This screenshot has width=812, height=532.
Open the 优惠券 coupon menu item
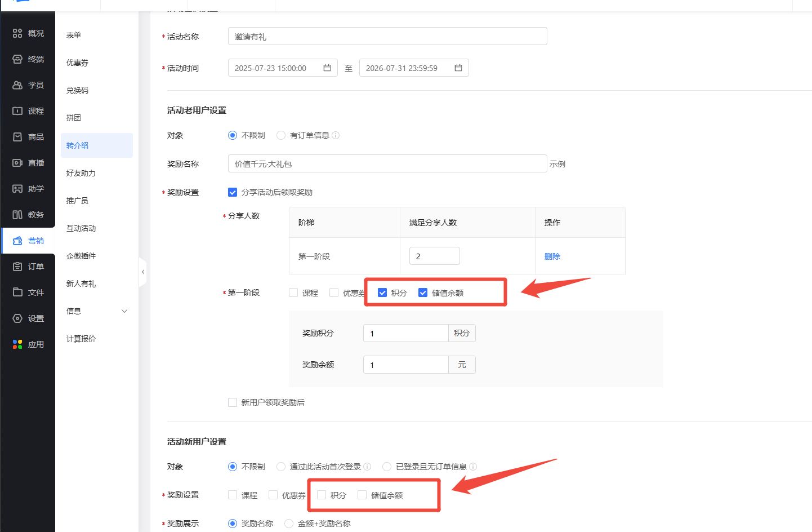click(x=78, y=63)
